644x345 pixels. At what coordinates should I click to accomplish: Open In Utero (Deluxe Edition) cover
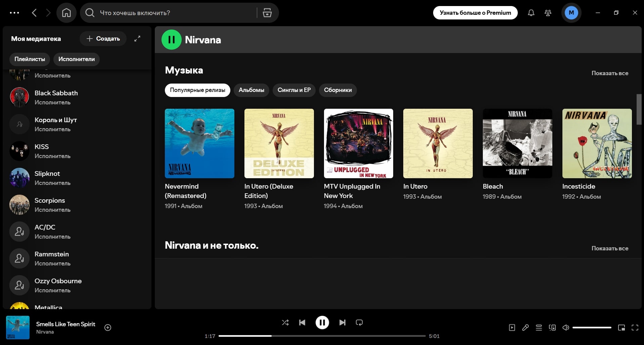279,143
